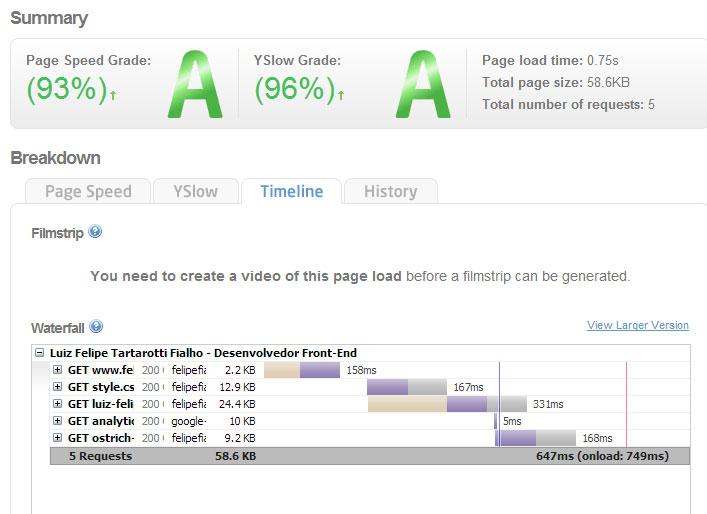This screenshot has width=707, height=514.
Task: Click the 158ms timing bar of first request
Action: pos(302,370)
